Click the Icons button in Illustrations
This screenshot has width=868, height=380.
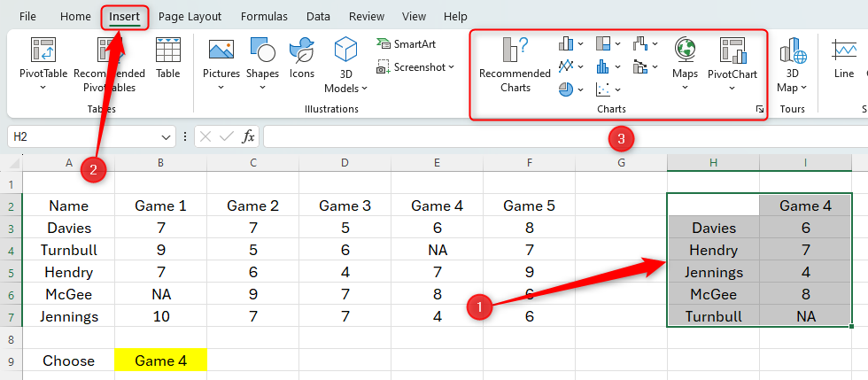click(x=302, y=58)
